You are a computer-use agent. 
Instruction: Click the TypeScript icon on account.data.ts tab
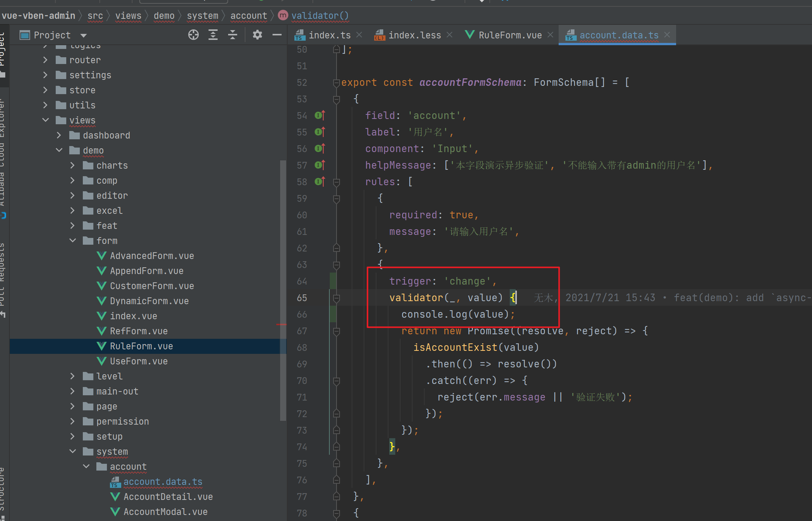[570, 35]
